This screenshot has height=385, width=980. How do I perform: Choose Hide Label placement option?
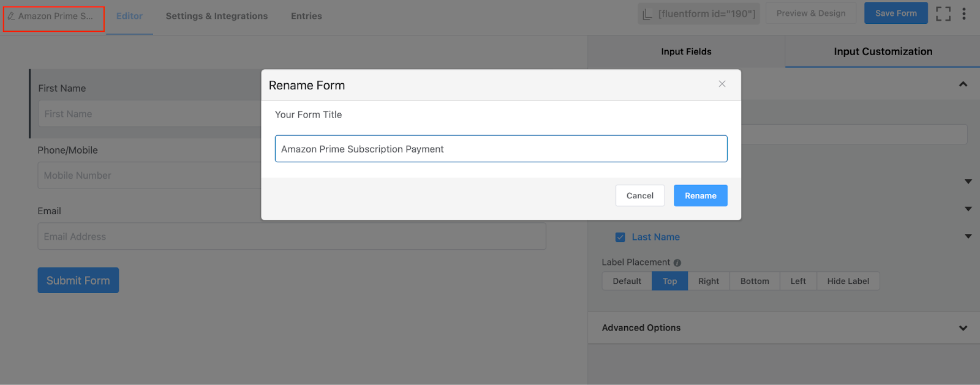848,281
